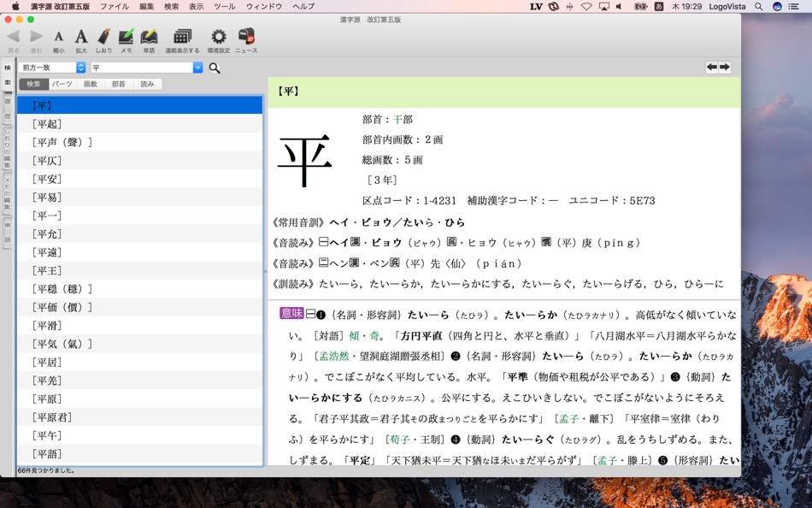Select the ［平允］ result row
812x508 pixels.
(x=140, y=233)
